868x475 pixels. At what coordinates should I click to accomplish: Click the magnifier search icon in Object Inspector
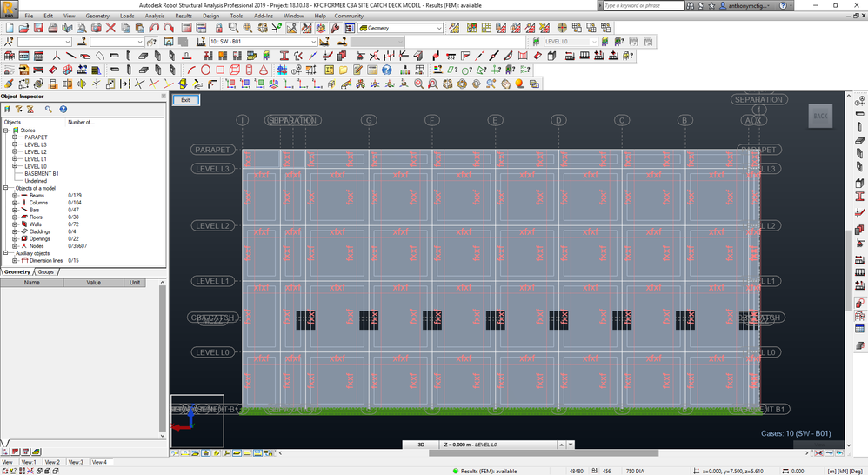click(x=49, y=109)
